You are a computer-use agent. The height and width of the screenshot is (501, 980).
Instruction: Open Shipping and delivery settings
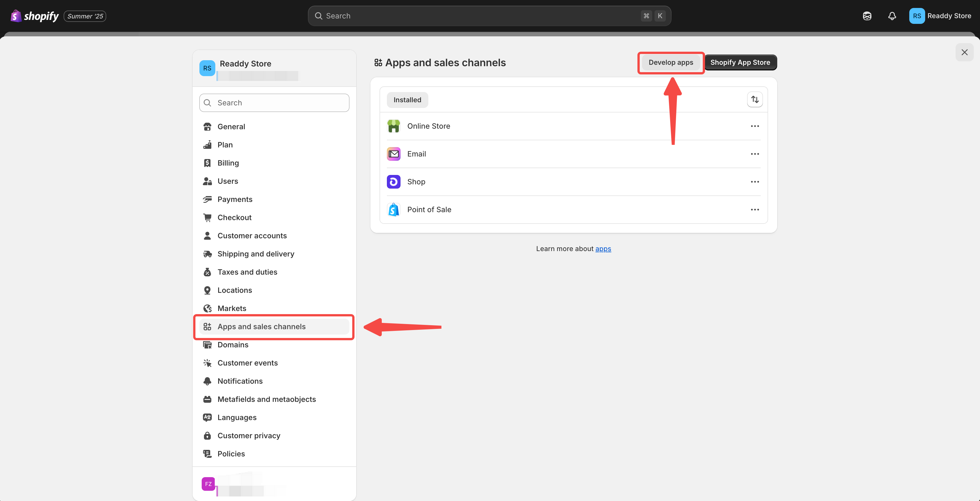pos(256,254)
